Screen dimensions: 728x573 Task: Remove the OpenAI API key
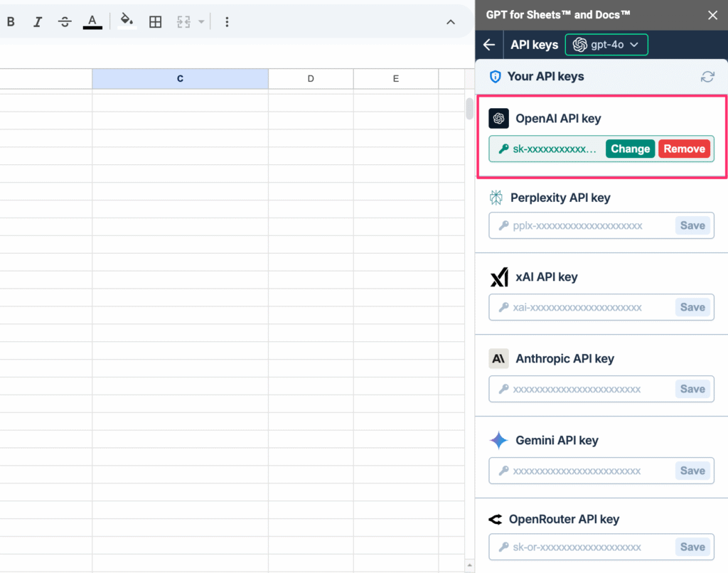684,149
